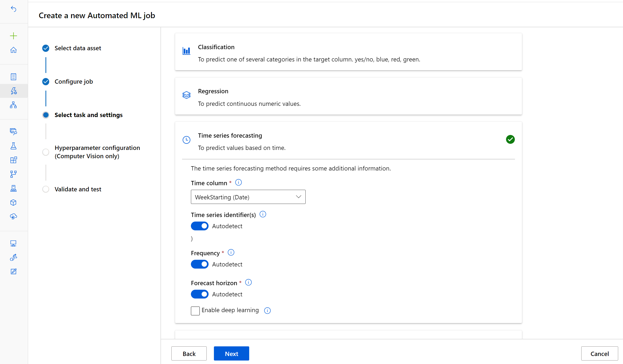The height and width of the screenshot is (364, 623).
Task: Click the home icon in sidebar
Action: click(13, 50)
